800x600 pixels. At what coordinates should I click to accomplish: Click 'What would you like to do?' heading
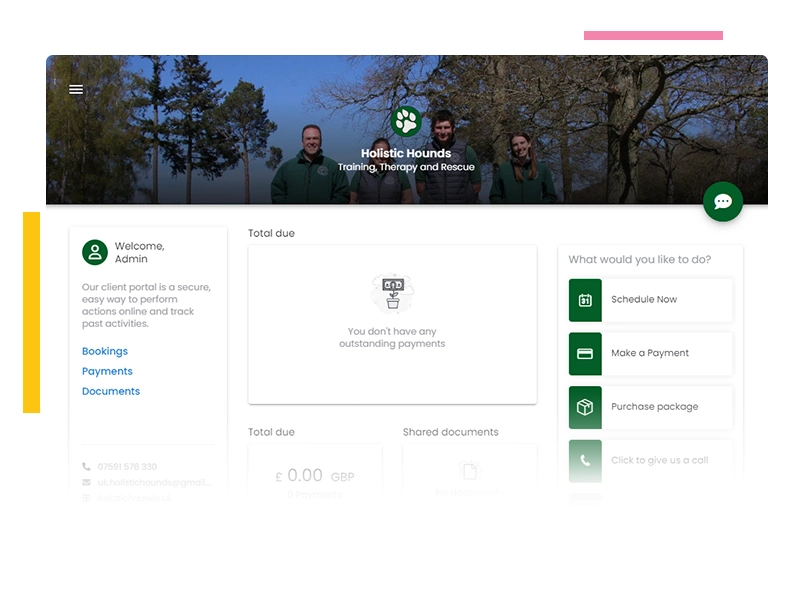click(x=640, y=259)
